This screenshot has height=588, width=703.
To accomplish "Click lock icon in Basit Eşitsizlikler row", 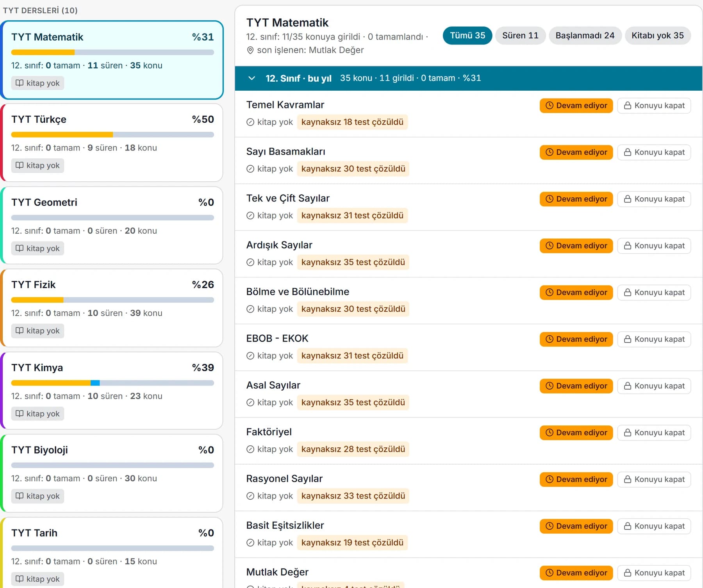I will coord(628,526).
